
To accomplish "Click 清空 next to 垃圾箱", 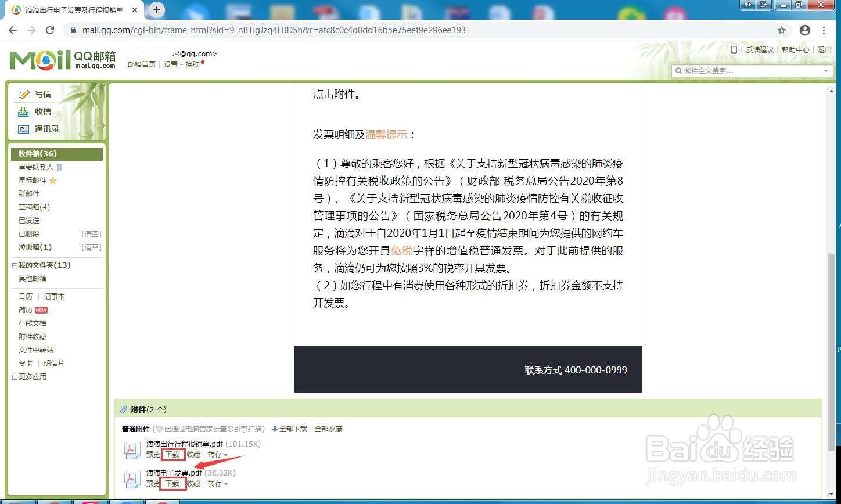I will [x=91, y=247].
